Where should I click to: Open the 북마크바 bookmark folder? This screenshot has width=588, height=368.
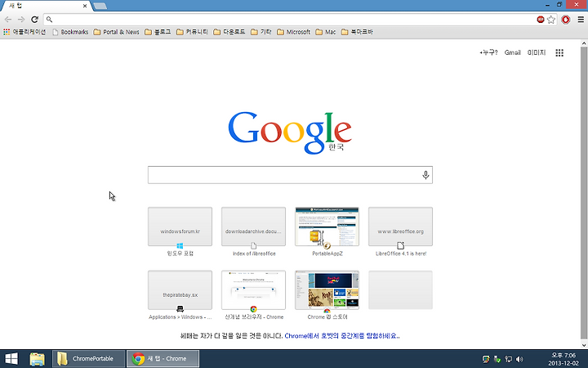(x=357, y=32)
